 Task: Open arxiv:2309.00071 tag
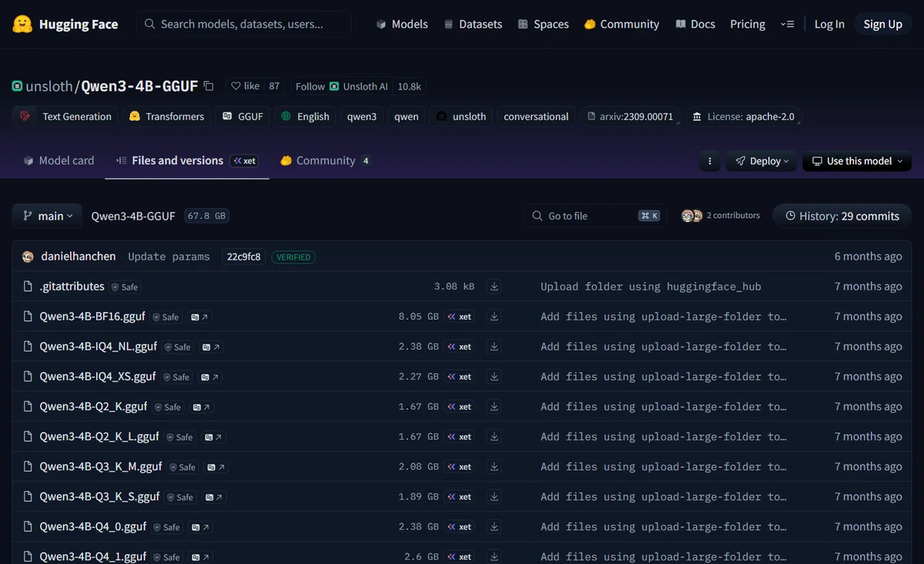pos(631,116)
